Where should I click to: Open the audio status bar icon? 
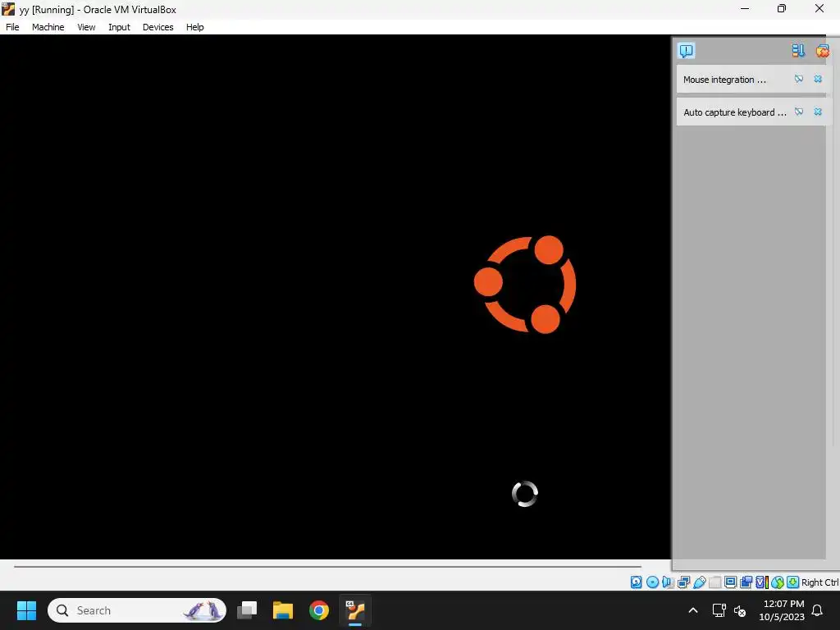tap(668, 582)
